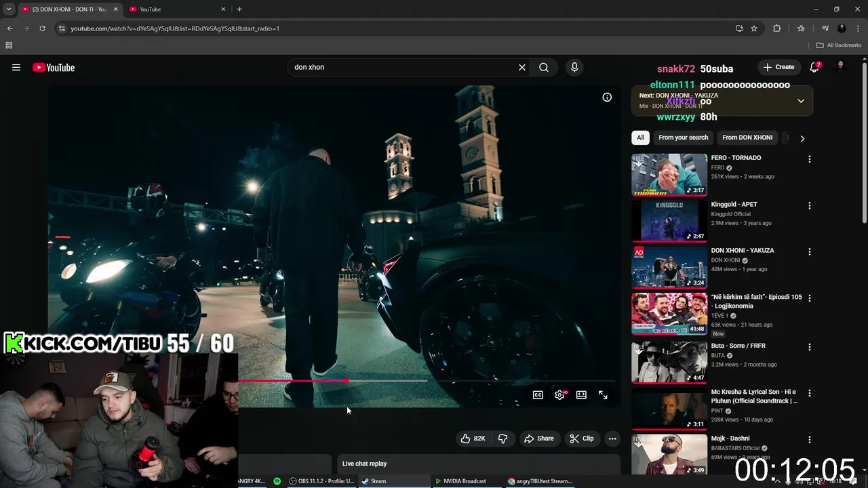Viewport: 868px width, 488px height.
Task: Select the DON XHONI - DON TI tab
Action: coord(69,9)
